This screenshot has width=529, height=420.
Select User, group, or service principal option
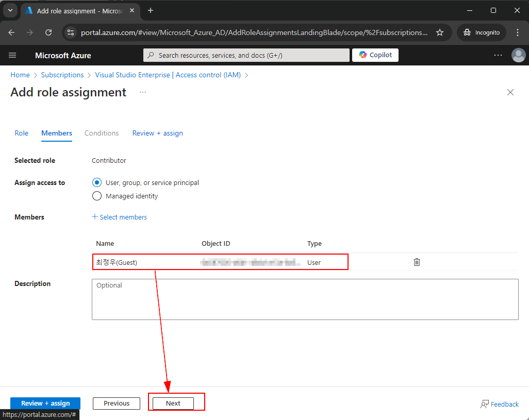[97, 183]
